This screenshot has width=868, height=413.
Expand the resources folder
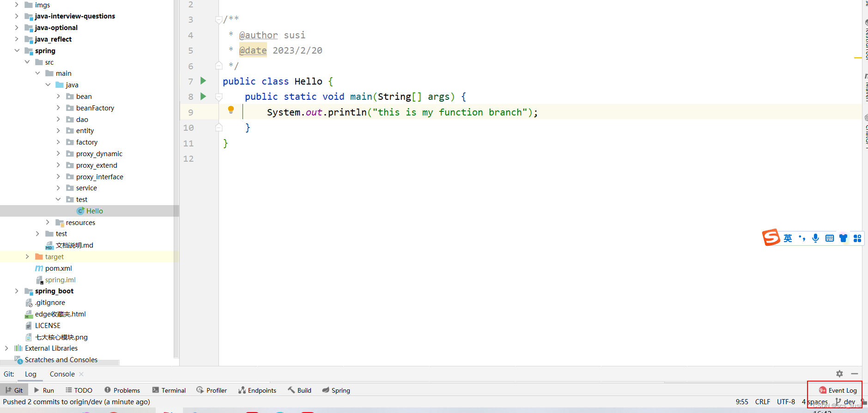48,223
